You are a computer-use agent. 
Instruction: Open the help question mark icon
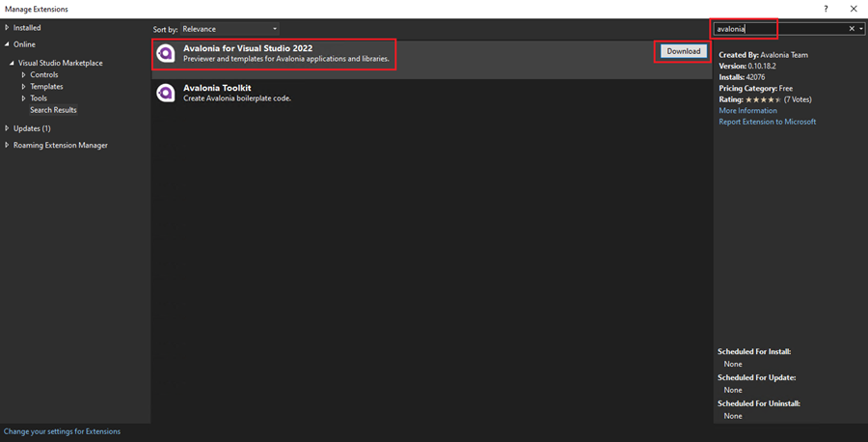tap(826, 9)
